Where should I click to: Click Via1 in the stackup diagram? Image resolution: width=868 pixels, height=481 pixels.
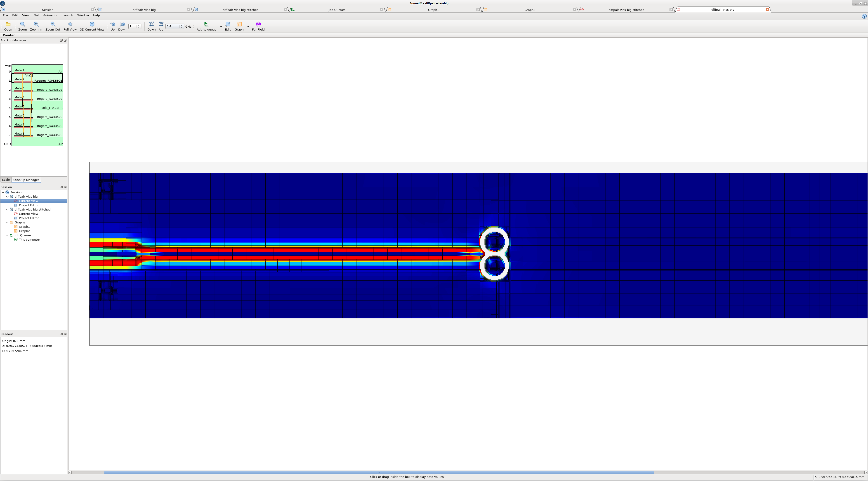(28, 76)
